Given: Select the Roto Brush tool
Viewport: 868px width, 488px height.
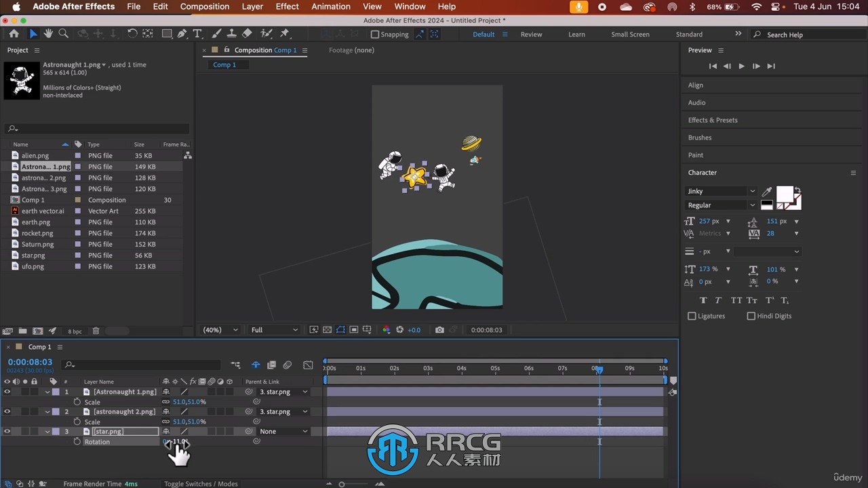Looking at the screenshot, I should 266,34.
